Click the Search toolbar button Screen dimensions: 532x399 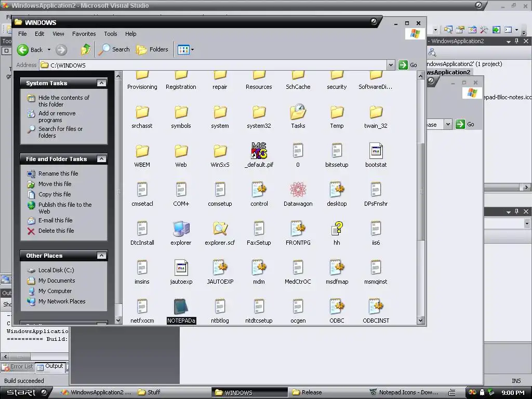[114, 49]
